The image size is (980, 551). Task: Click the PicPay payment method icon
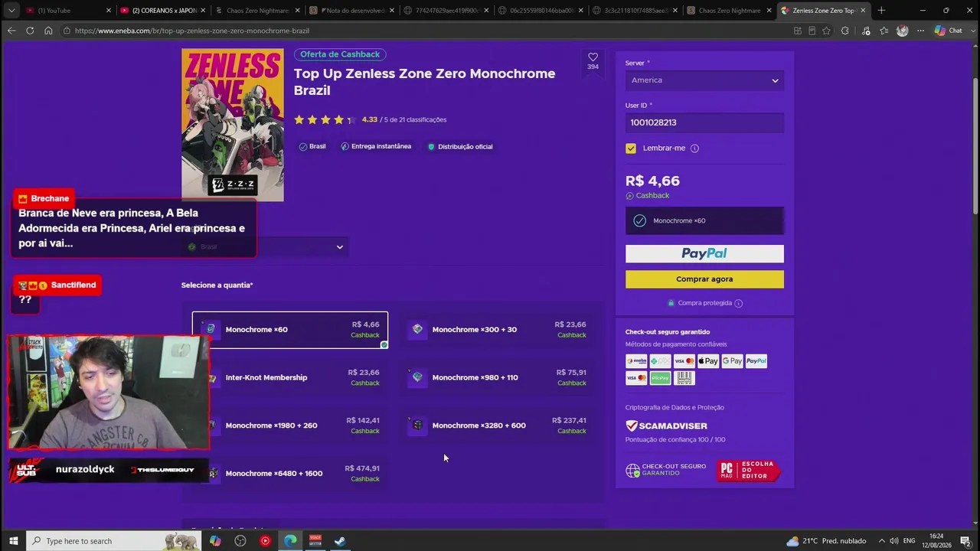(660, 378)
